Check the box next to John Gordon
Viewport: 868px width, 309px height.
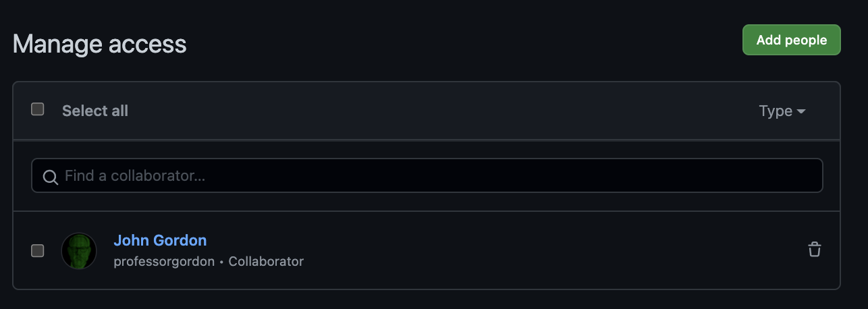38,251
